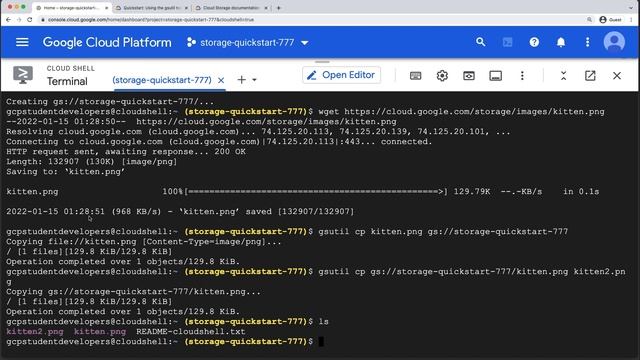
Task: Open the Cloud Shell three-dot More menu
Action: (522, 76)
